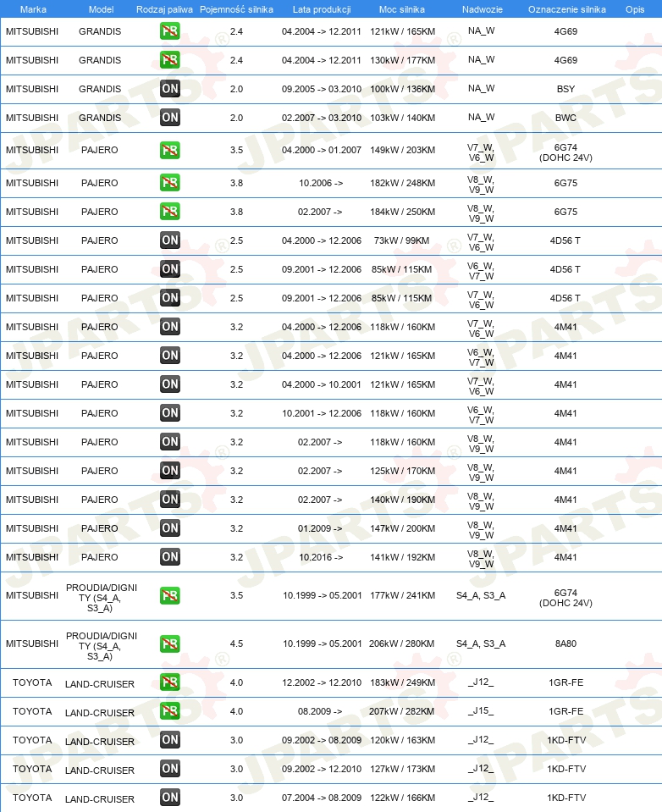Select the ON icon for Pajero 147kW / 200KM
Image resolution: width=662 pixels, height=812 pixels.
pos(170,528)
